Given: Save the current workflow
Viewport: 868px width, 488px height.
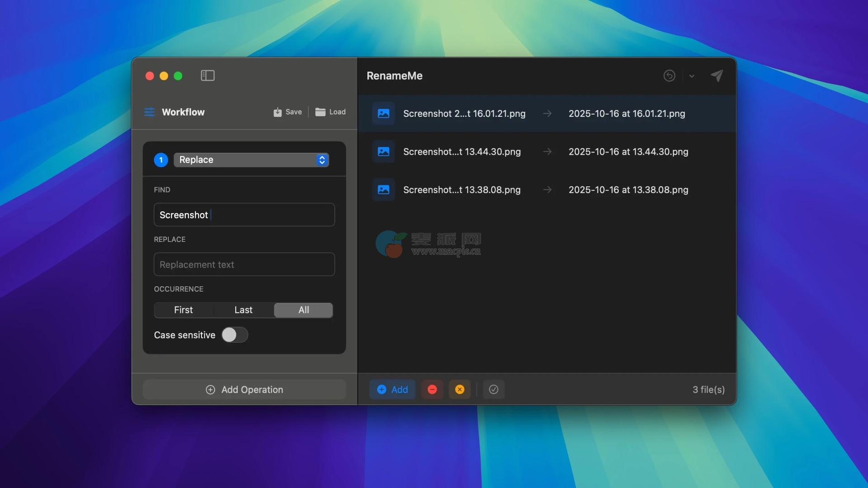Looking at the screenshot, I should click(x=288, y=112).
